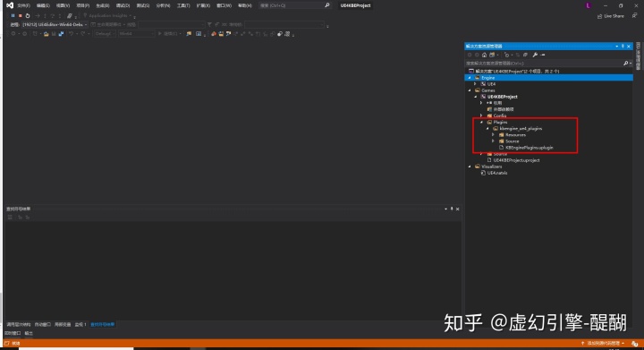Select the Engine folder row
644x350 pixels.
(548, 78)
